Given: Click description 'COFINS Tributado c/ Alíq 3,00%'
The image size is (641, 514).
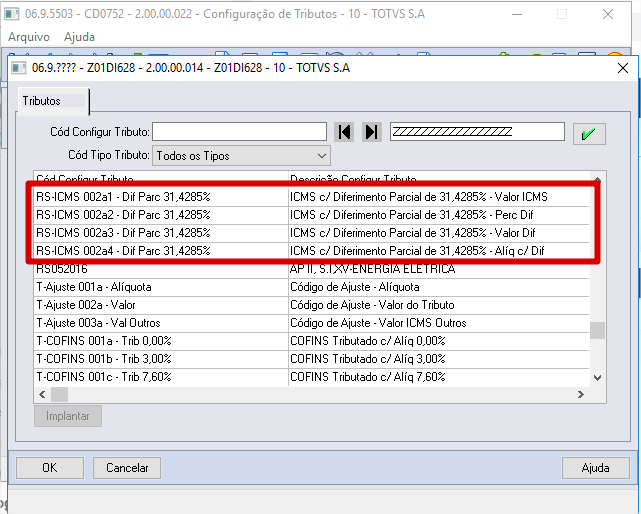Looking at the screenshot, I should 368,359.
